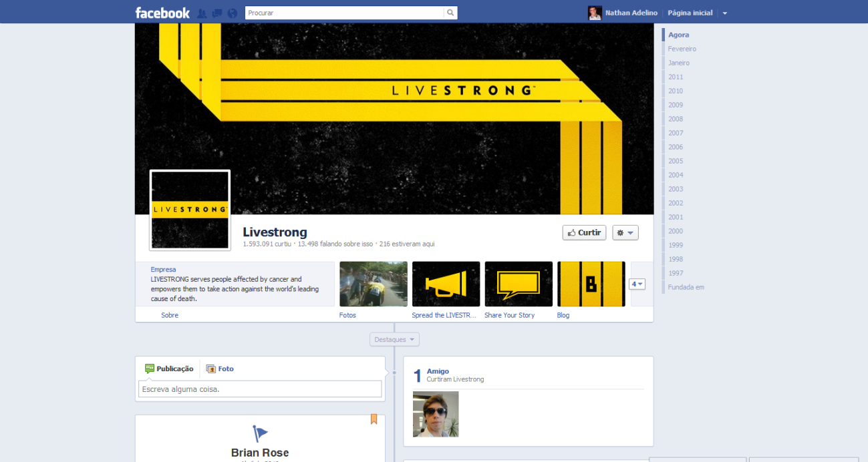Image resolution: width=868 pixels, height=462 pixels.
Task: Open Spread the LIVESTRONG megaphone app
Action: tap(446, 284)
